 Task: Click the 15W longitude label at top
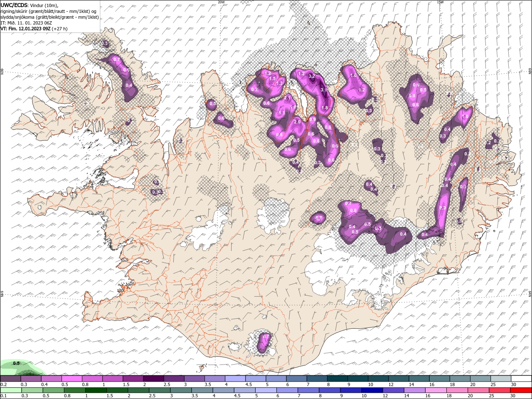click(x=440, y=2)
